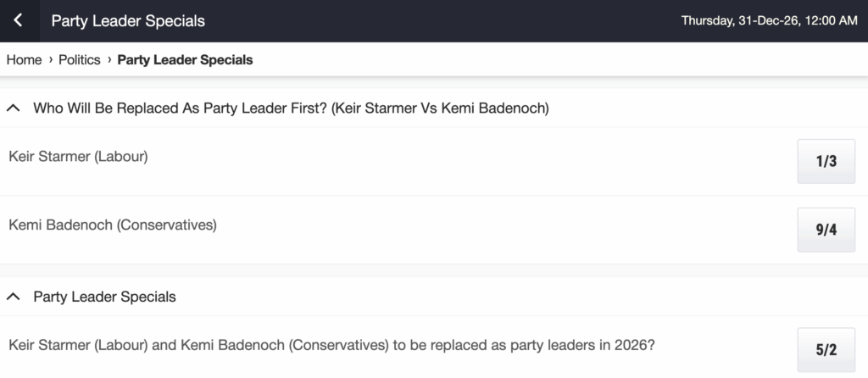Click the both leaders replaced in 2026 label

[x=331, y=345]
